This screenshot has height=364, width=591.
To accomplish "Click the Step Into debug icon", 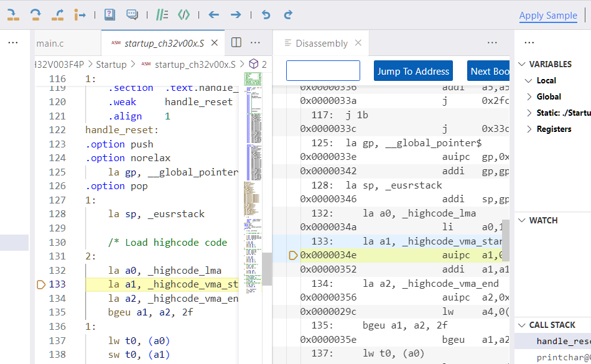I will pyautogui.click(x=13, y=14).
